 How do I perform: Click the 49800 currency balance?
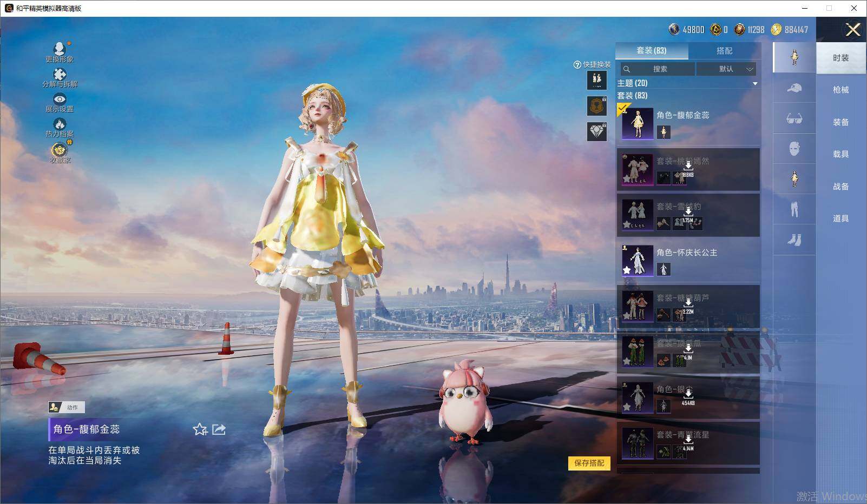687,30
